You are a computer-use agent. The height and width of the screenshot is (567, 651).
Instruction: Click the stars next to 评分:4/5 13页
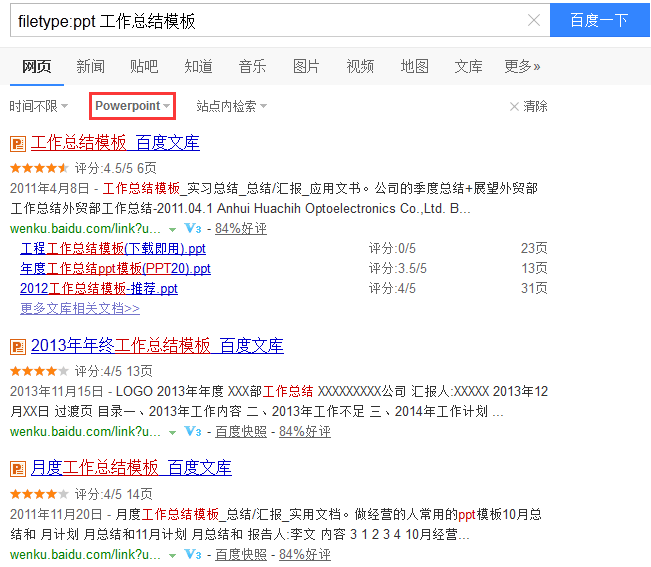click(39, 371)
